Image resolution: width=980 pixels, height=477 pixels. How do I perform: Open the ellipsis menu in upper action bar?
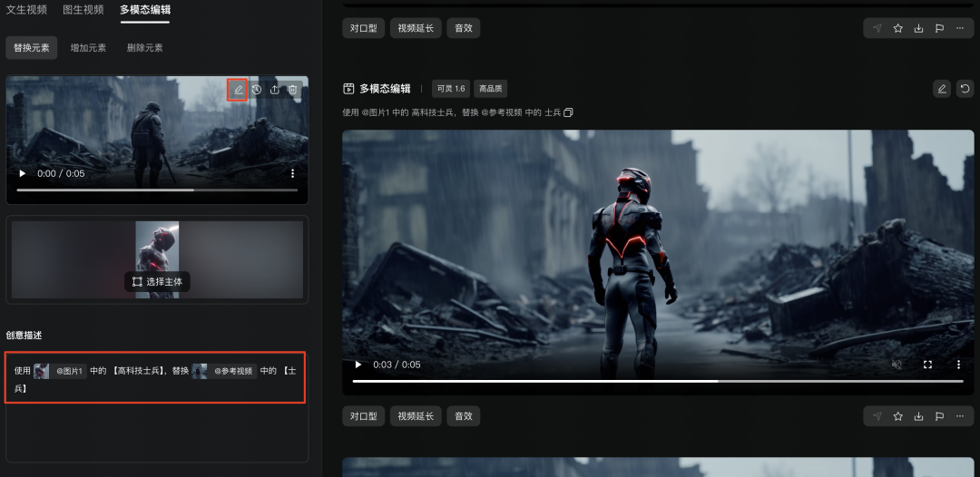coord(960,28)
